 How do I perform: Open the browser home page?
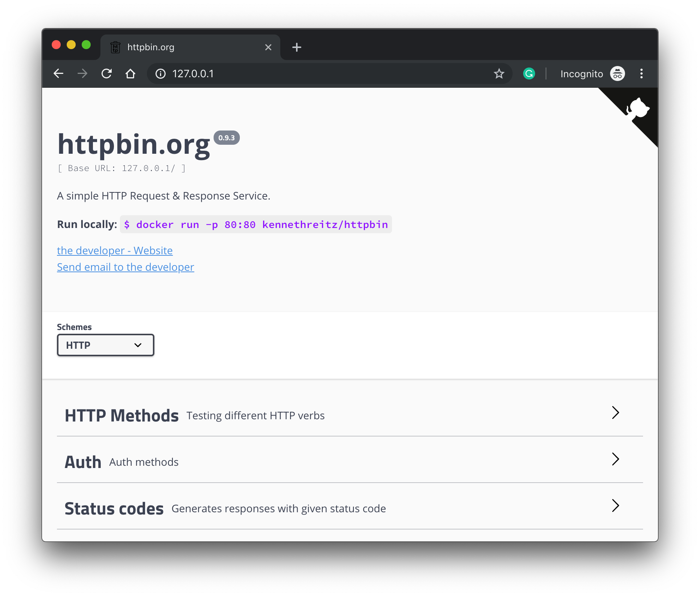click(x=130, y=73)
